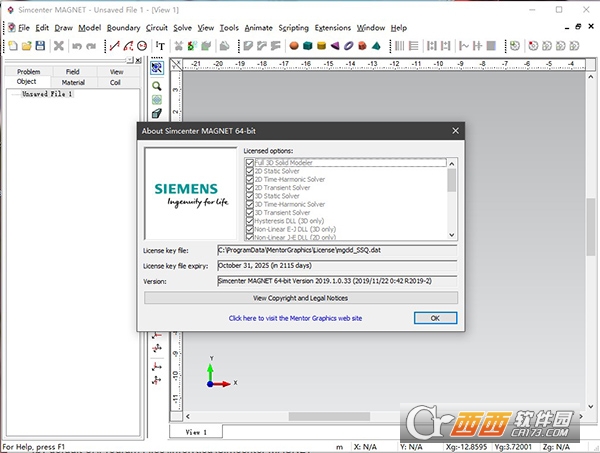Select the Draw Arc tool
The width and height of the screenshot is (600, 453).
(128, 46)
